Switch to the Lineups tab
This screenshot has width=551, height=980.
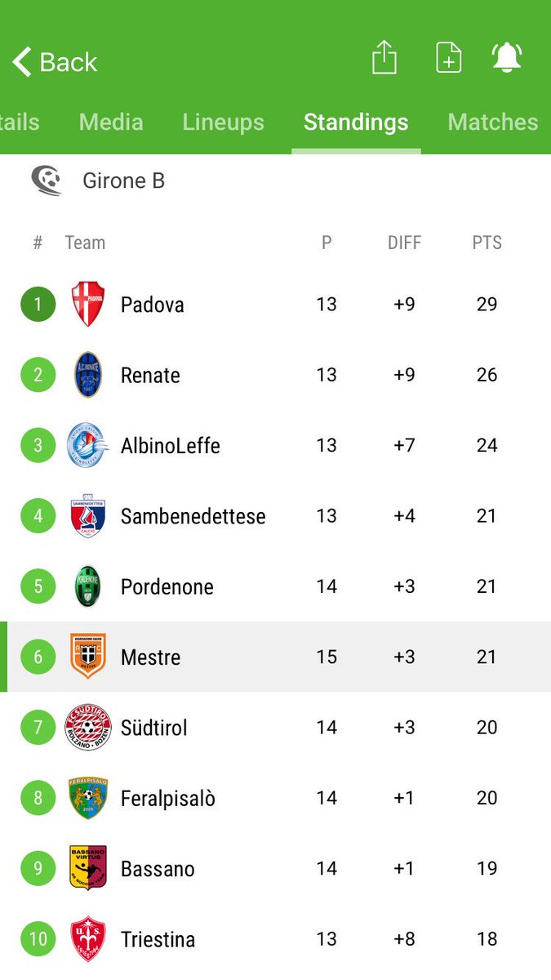tap(223, 122)
